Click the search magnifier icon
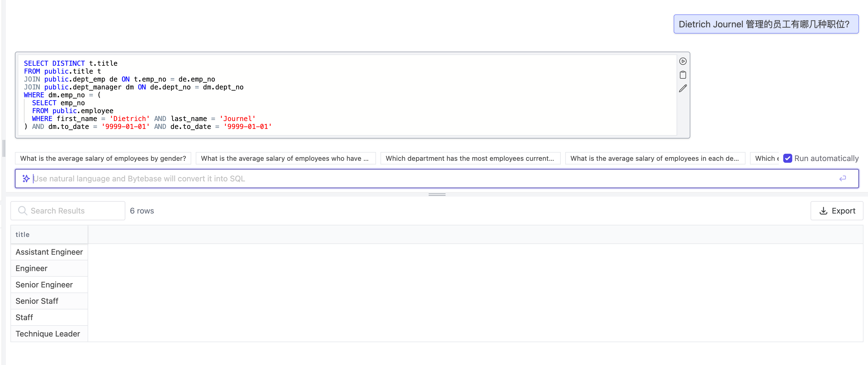This screenshot has width=868, height=365. [23, 211]
